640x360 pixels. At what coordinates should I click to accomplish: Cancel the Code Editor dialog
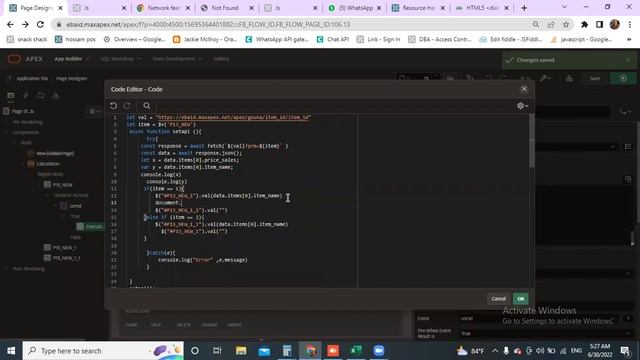498,299
